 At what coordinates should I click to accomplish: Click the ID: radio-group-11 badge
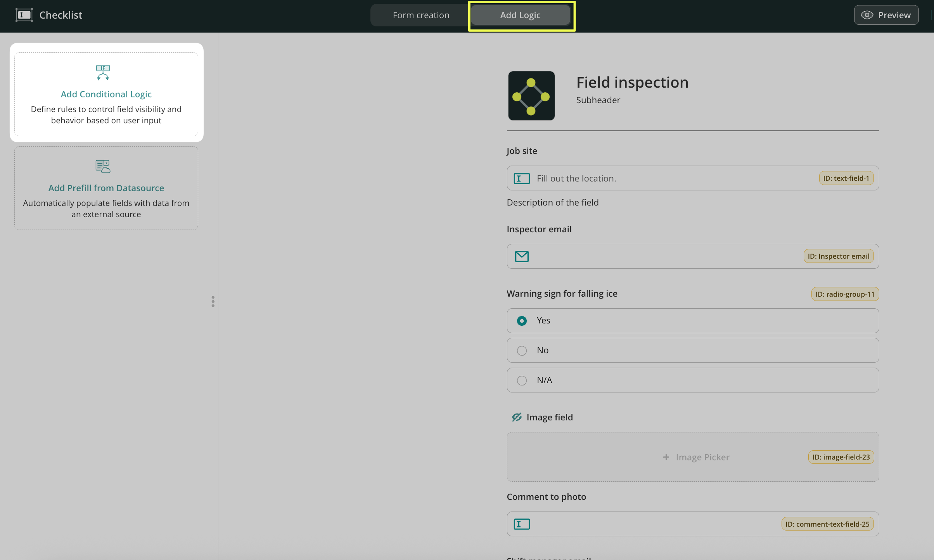click(844, 294)
